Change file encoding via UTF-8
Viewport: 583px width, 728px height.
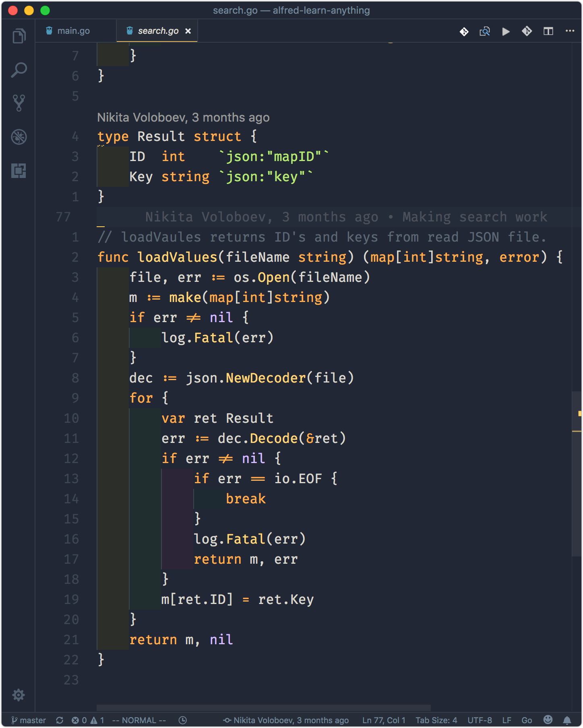click(480, 720)
